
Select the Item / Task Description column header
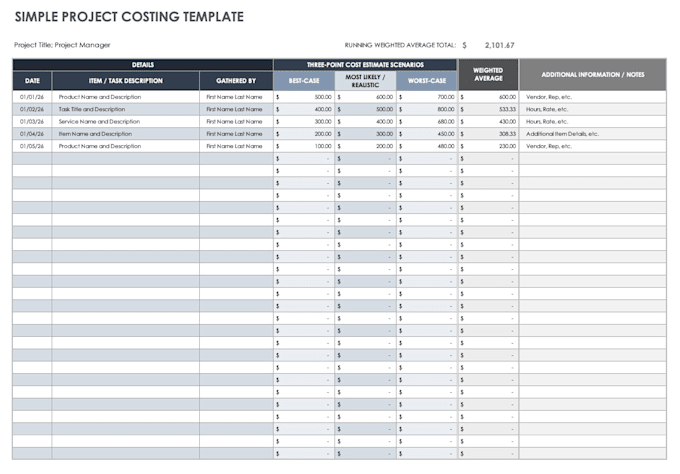pyautogui.click(x=126, y=81)
